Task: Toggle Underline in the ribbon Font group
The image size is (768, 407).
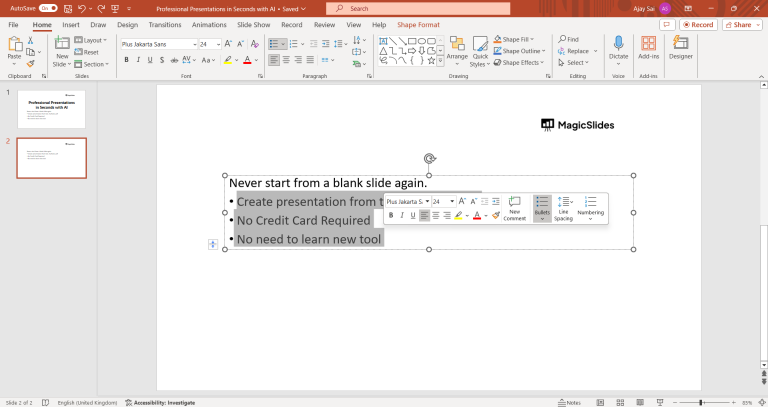Action: click(x=150, y=60)
